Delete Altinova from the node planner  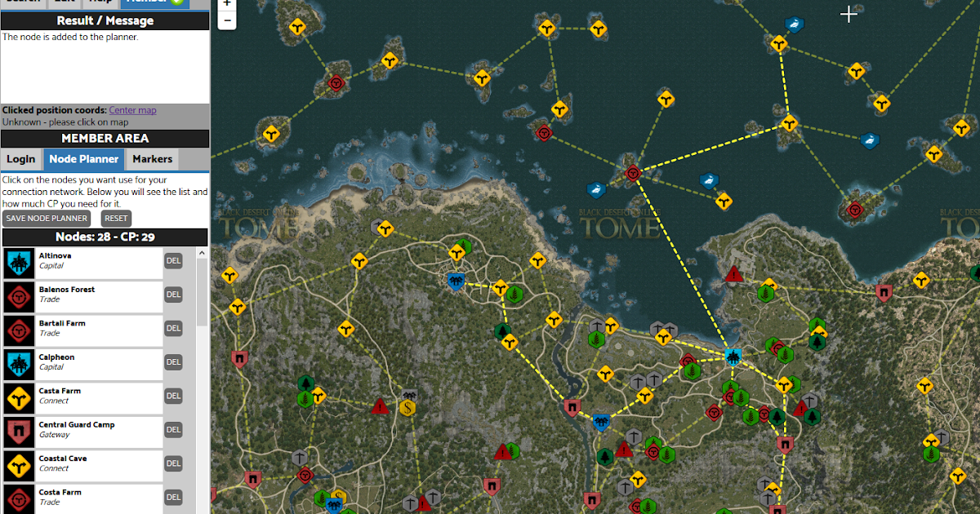tap(173, 261)
